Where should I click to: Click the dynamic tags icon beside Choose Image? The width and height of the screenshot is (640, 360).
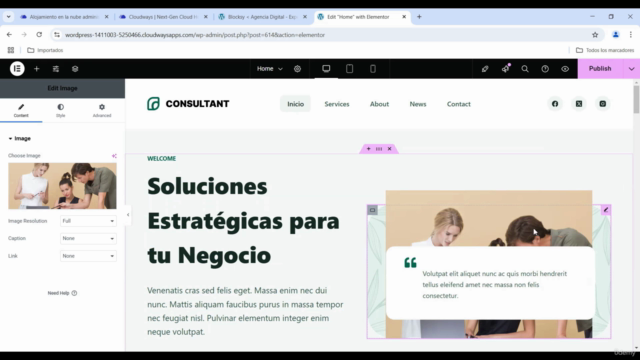114,156
